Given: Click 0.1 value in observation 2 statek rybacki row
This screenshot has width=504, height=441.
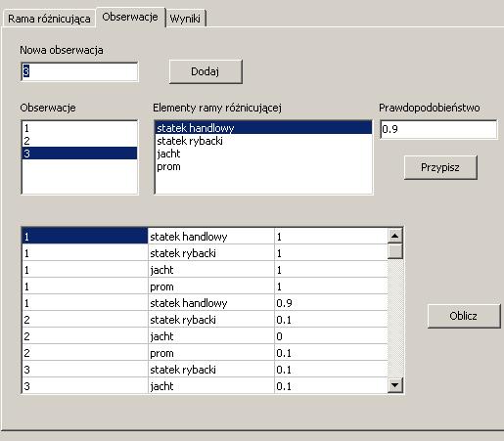Looking at the screenshot, I should click(331, 320).
